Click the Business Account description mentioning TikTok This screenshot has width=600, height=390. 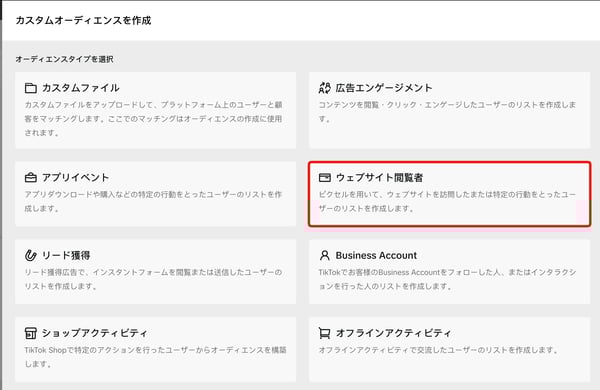click(447, 279)
